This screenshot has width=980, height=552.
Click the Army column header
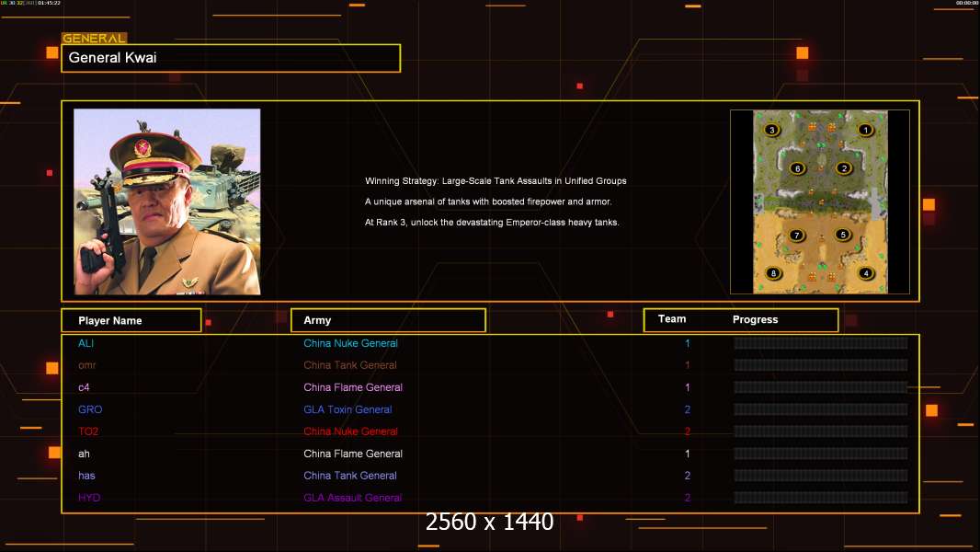388,320
